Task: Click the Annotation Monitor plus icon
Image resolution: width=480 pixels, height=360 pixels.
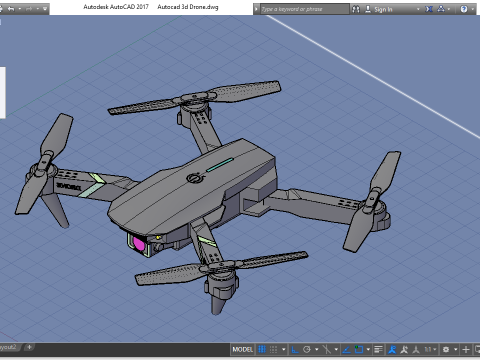Action: pos(466,349)
